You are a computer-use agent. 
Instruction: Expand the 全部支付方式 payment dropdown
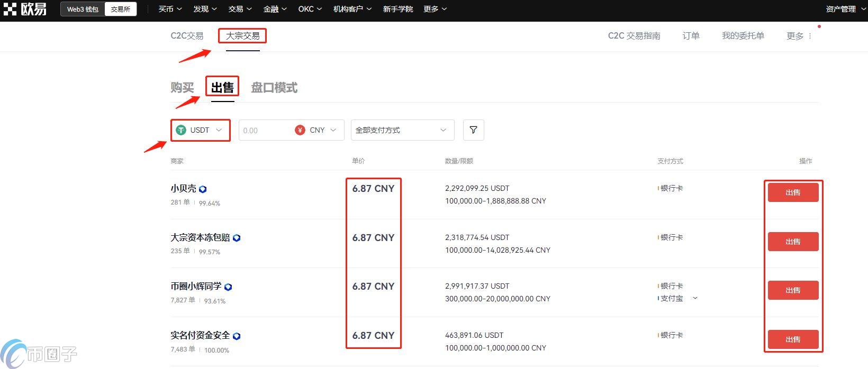click(x=402, y=130)
